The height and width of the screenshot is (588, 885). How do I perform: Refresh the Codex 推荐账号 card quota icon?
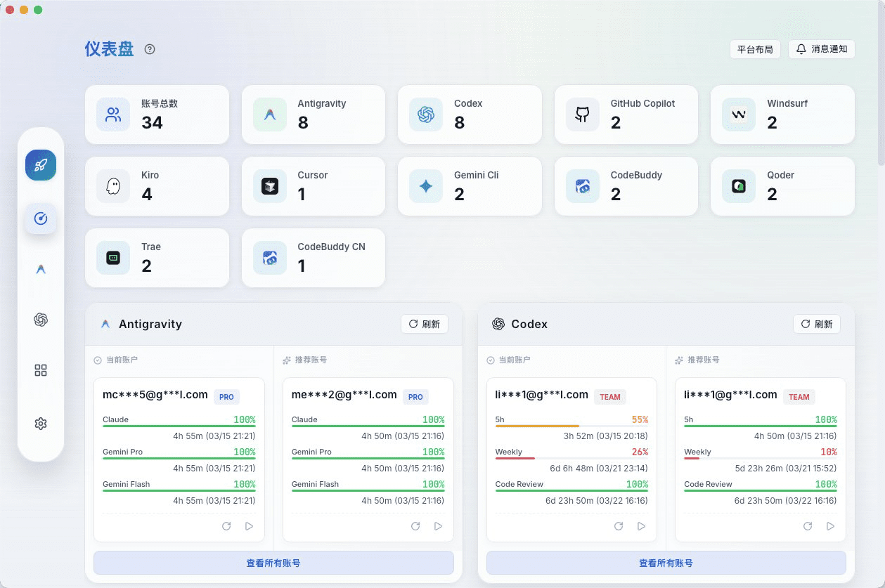(808, 526)
